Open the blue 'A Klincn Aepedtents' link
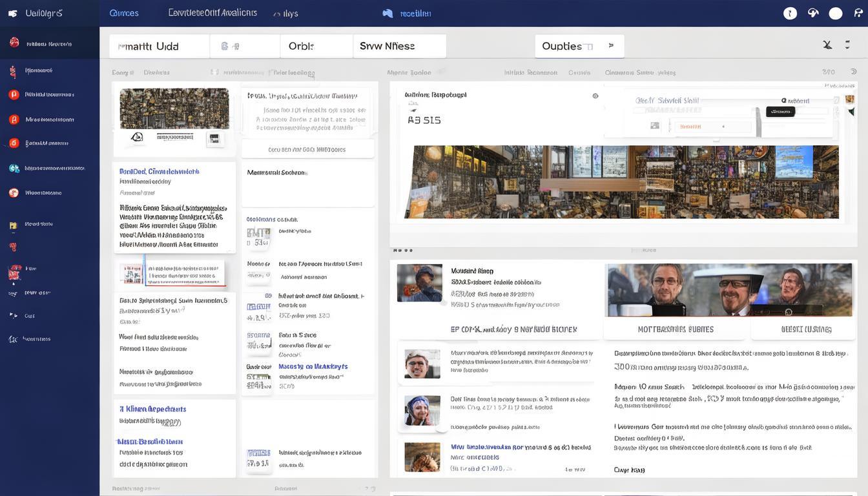This screenshot has height=496, width=868. click(x=153, y=409)
